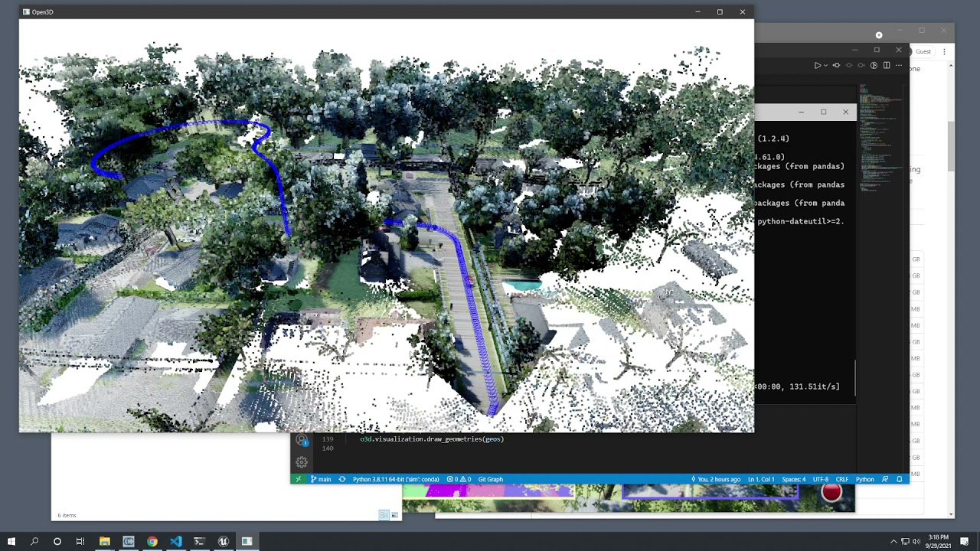Open Google Chrome from the taskbar
The image size is (980, 551).
point(152,542)
